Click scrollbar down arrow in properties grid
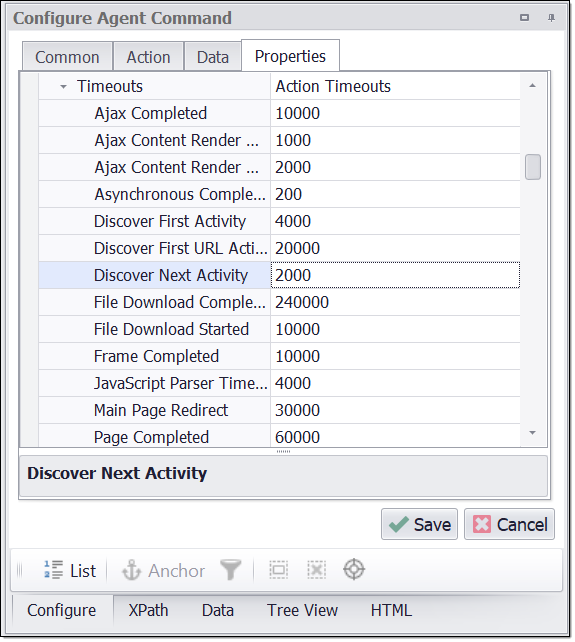Viewport: 575px width, 642px height. (532, 433)
